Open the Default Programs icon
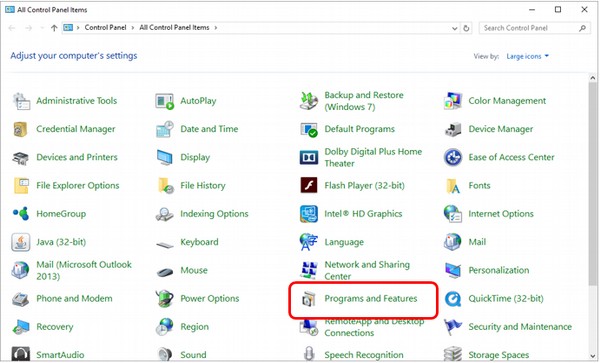This screenshot has width=600, height=363. (309, 129)
